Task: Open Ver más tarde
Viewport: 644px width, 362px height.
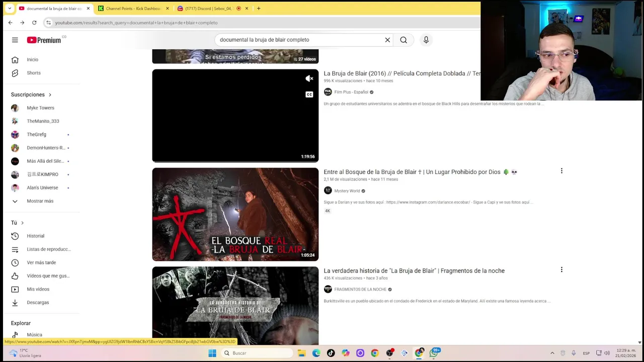Action: 41,262
